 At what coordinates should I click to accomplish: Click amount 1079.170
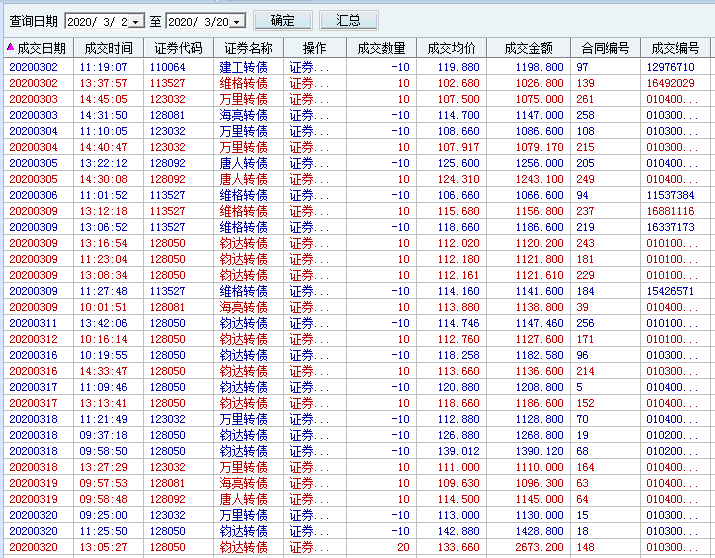click(539, 147)
